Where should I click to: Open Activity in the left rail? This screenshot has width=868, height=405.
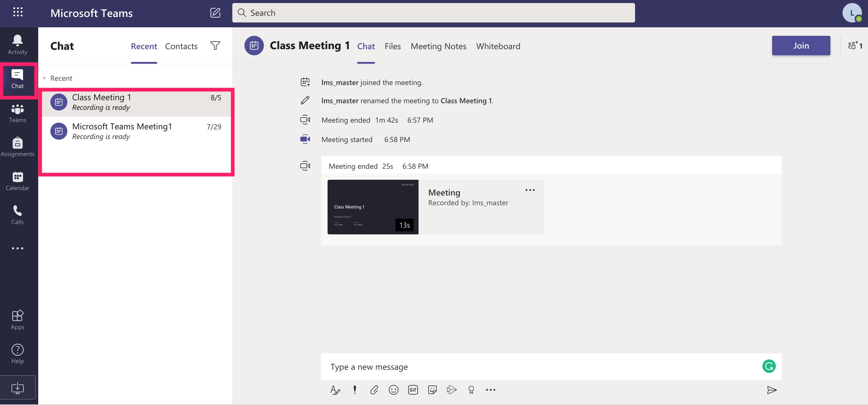(18, 45)
